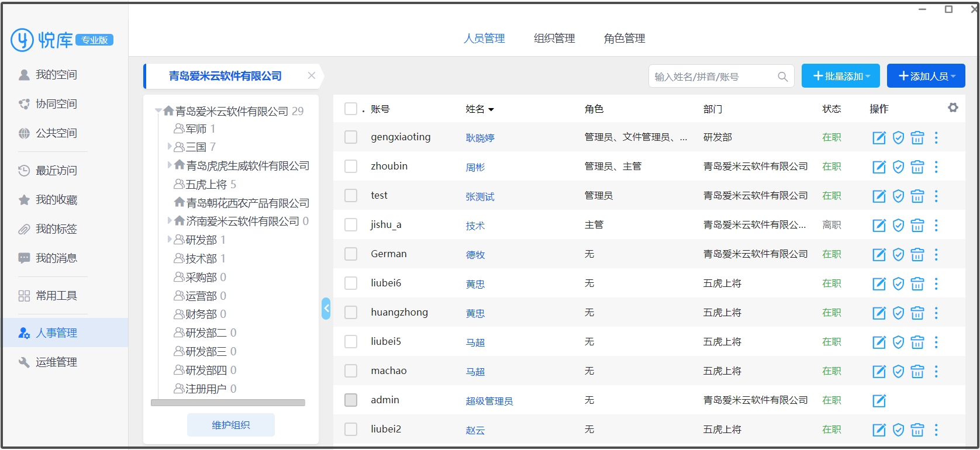Select the huangzhong row checkbox
Image resolution: width=980 pixels, height=450 pixels.
click(351, 313)
